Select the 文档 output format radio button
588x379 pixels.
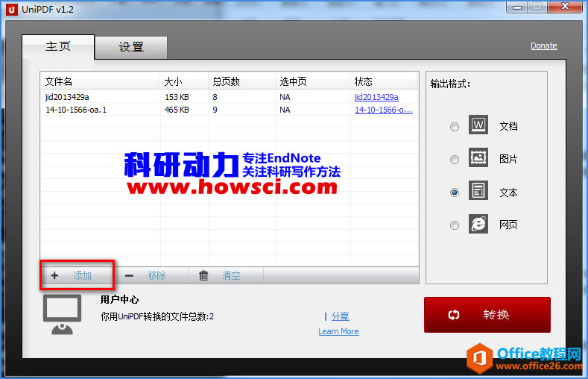click(454, 127)
